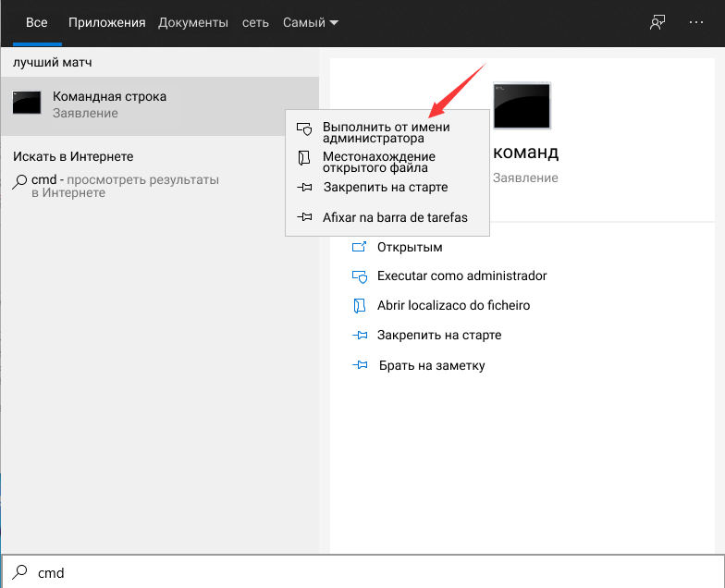
Task: Click the Command Prompt icon in best match
Action: [x=26, y=103]
